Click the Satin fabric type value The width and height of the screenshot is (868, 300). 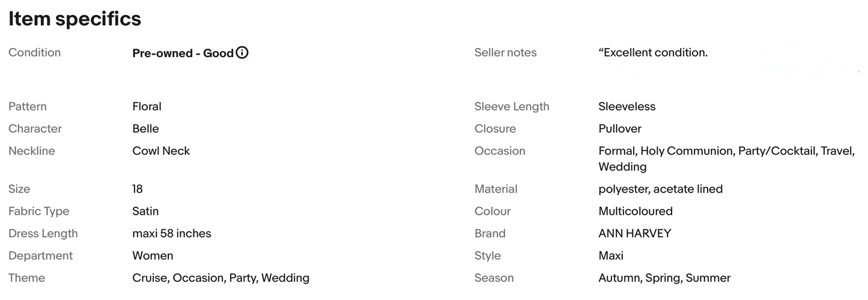point(145,211)
